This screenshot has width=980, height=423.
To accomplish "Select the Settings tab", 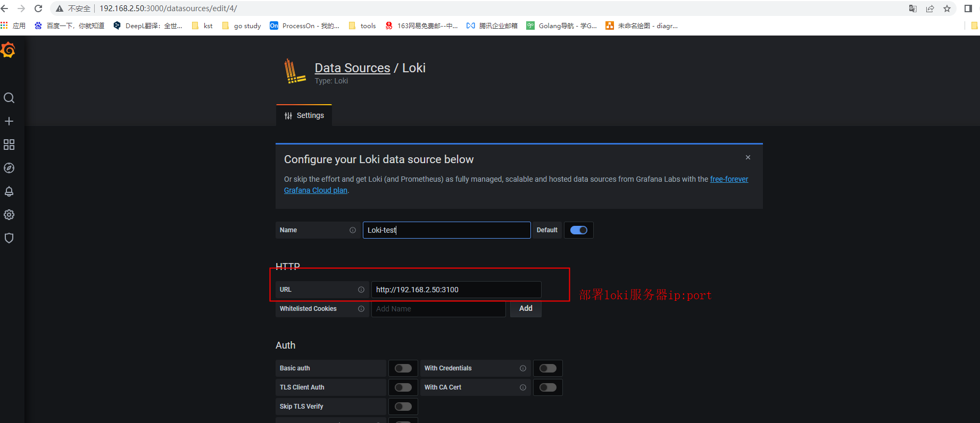I will [304, 115].
